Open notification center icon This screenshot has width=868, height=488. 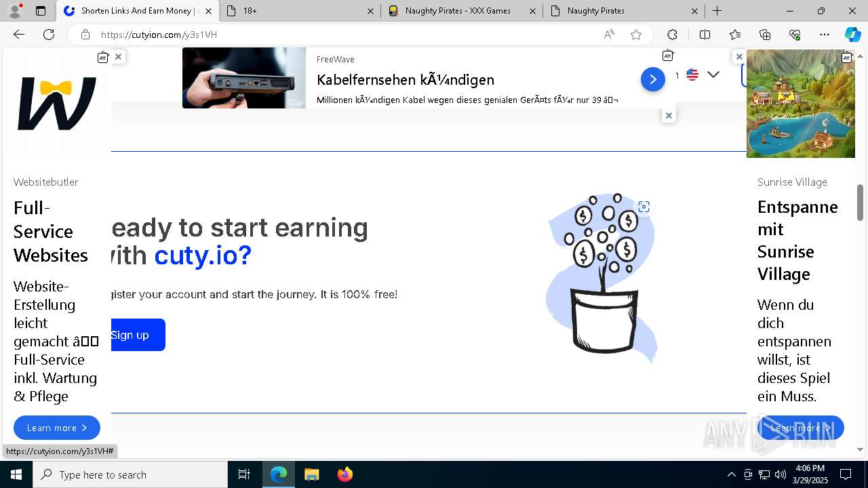coord(846,474)
